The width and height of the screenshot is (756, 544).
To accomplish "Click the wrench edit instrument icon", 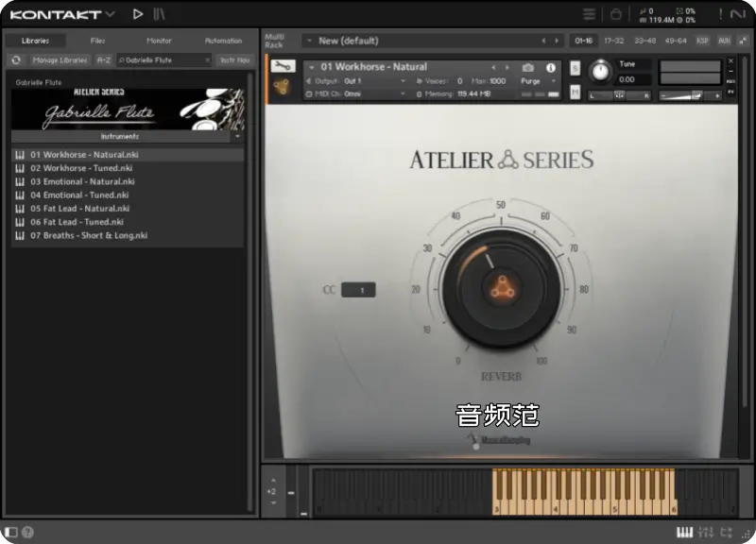I will point(282,66).
